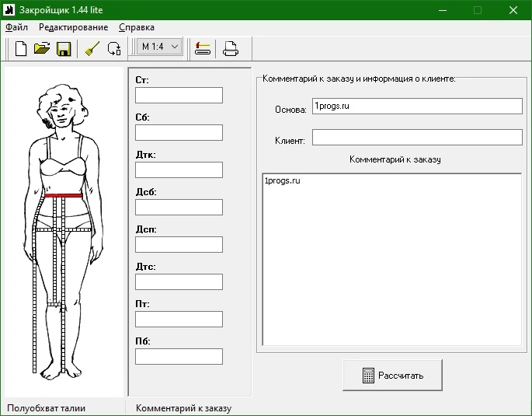The image size is (532, 416).
Task: Click into the Клиент text field
Action: [417, 137]
